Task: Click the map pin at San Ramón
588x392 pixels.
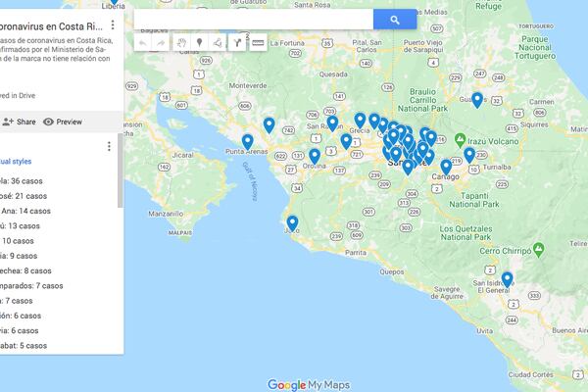Action: click(x=332, y=123)
